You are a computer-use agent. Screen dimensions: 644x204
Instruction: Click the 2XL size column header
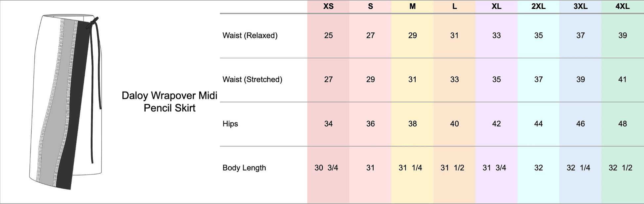(x=538, y=6)
